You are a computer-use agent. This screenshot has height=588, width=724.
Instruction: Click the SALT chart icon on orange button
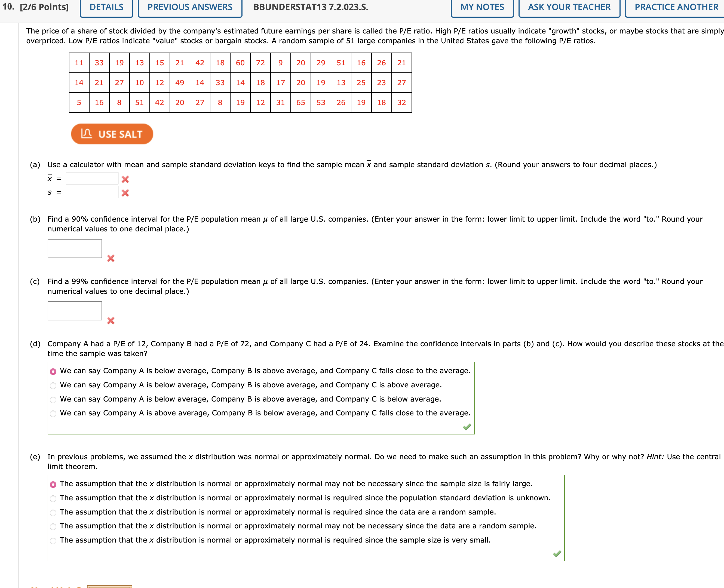point(86,133)
